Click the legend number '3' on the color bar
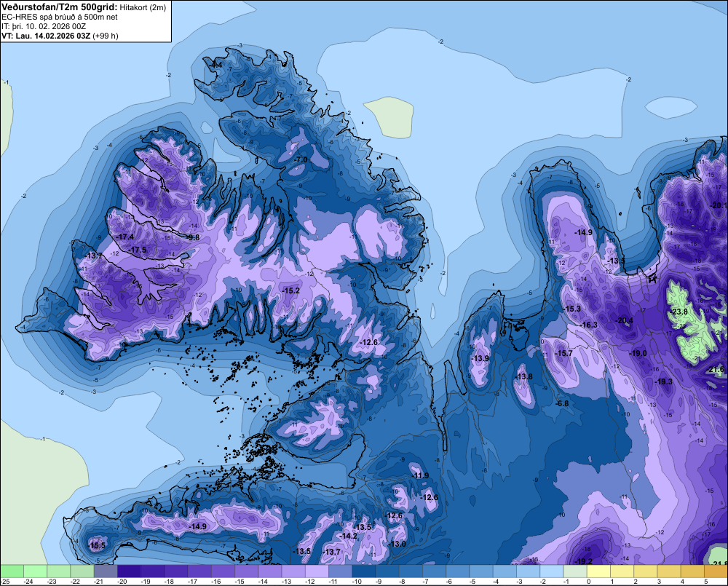 (659, 582)
